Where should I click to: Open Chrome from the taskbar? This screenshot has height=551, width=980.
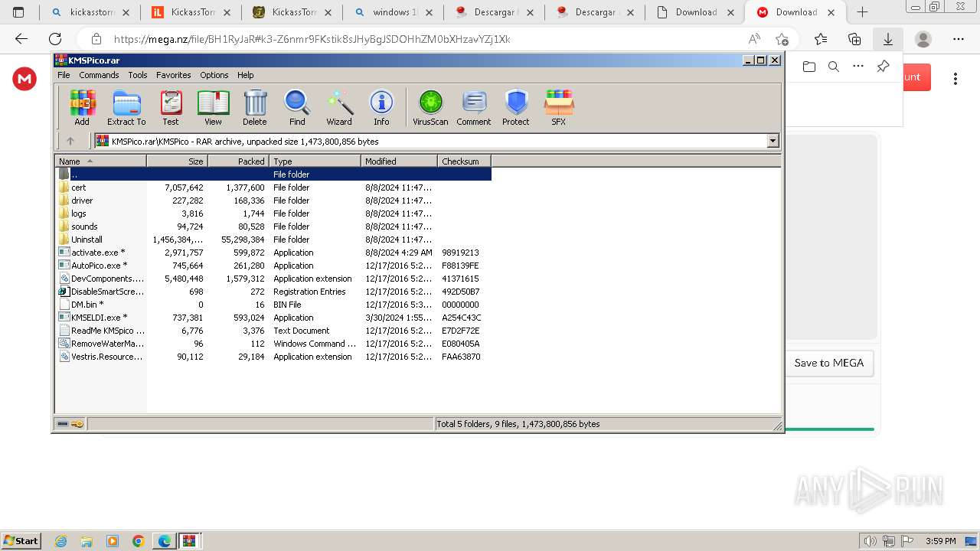(x=138, y=541)
